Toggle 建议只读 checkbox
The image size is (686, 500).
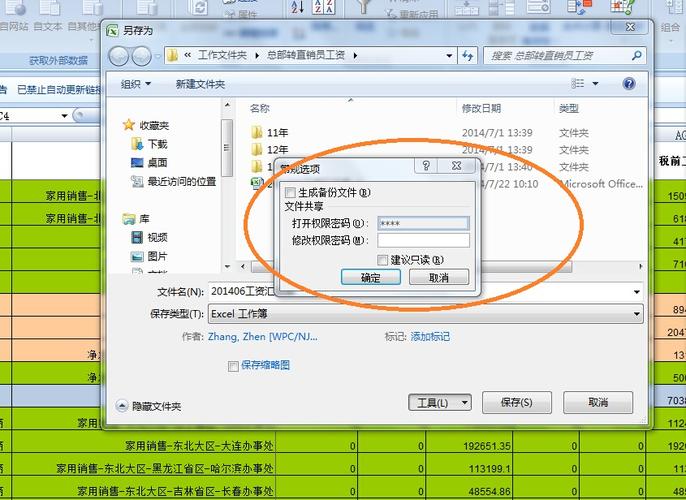382,260
